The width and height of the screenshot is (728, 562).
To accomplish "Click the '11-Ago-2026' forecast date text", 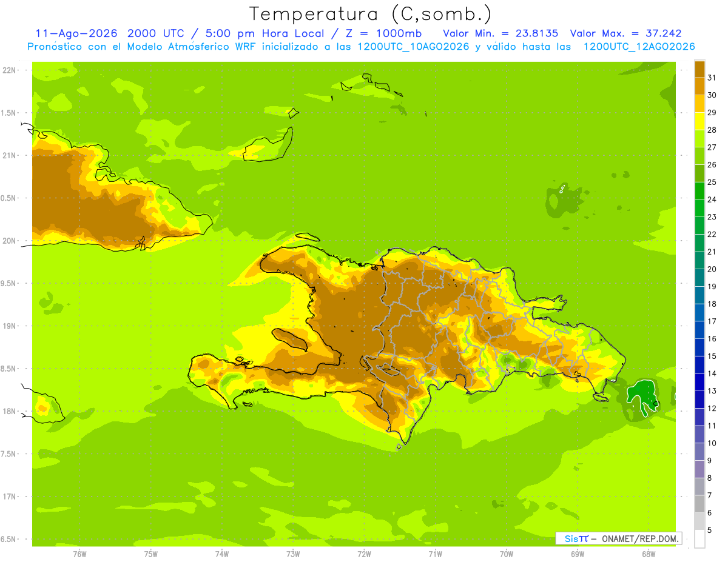I will coord(77,33).
